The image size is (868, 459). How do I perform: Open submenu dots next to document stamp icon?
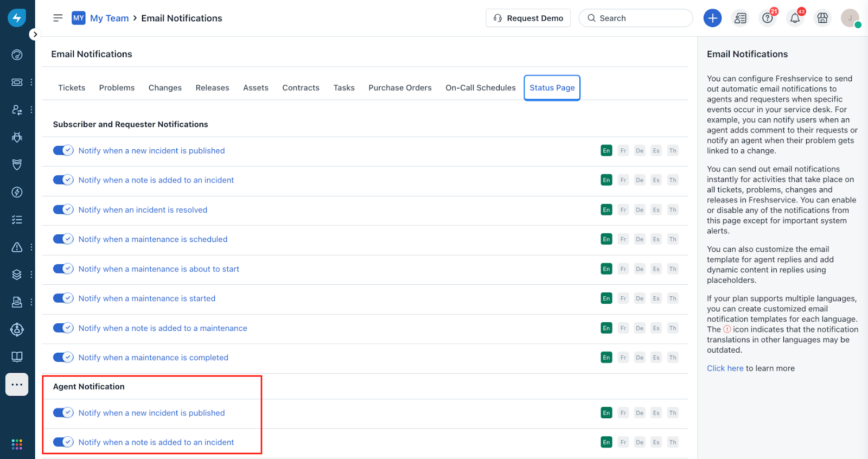(x=31, y=302)
